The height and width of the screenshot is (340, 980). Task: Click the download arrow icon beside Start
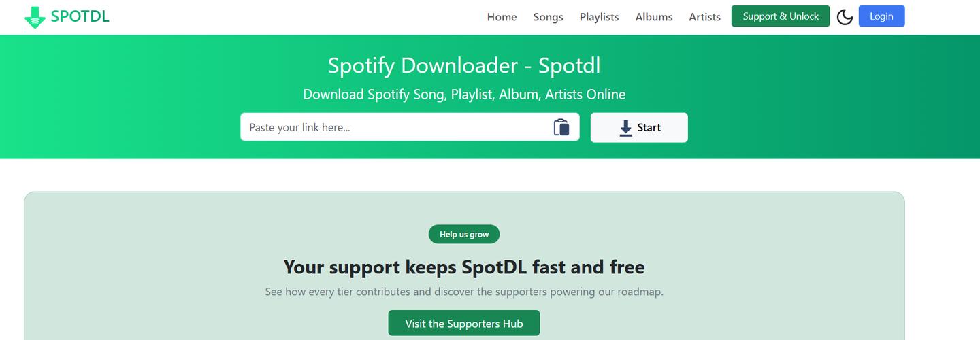626,128
